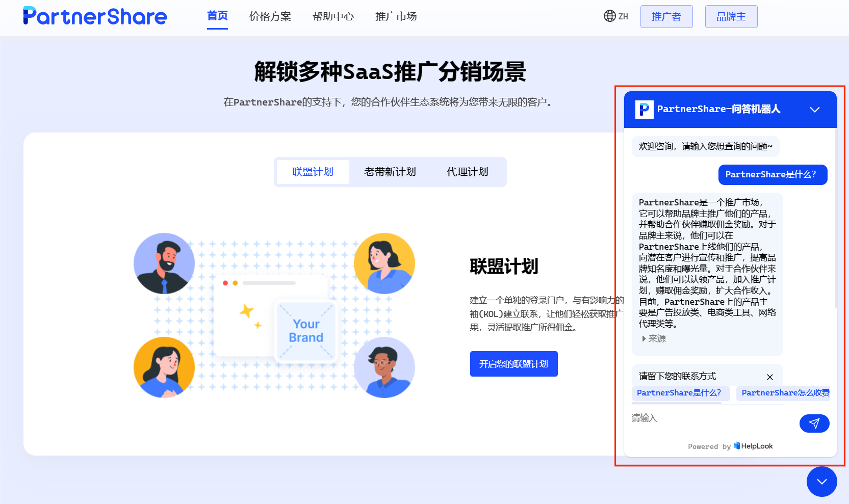Click the 推广者 button
This screenshot has height=504, width=849.
[666, 16]
